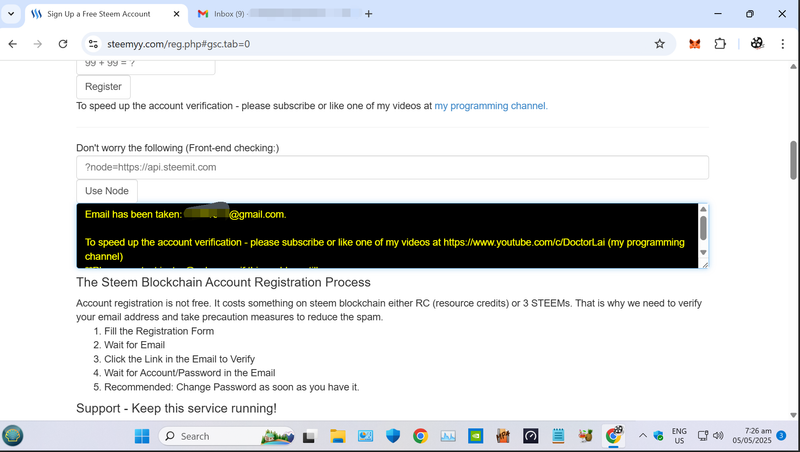Viewport: 800px width, 452px height.
Task: Open the tab search dropdown arrow
Action: (x=11, y=14)
